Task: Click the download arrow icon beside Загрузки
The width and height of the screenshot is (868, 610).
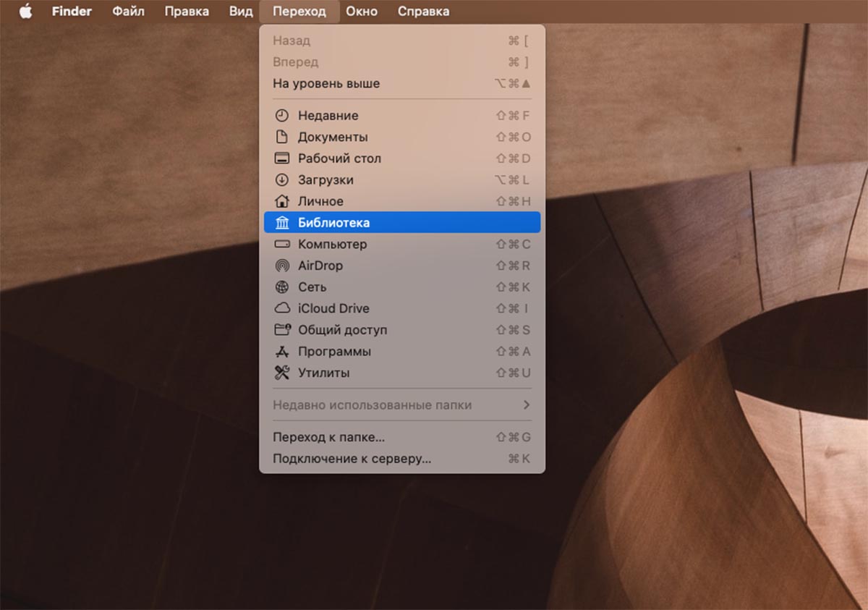Action: click(x=282, y=180)
